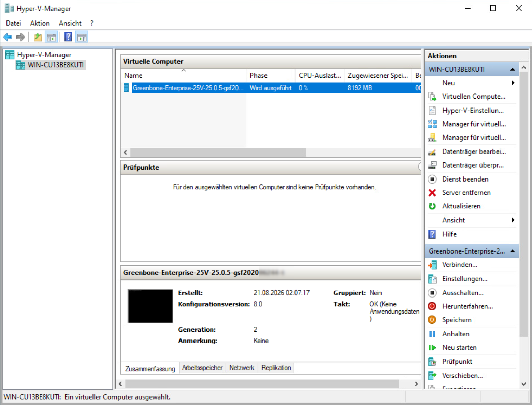Click the Datenträger bearbeiten icon
The width and height of the screenshot is (532, 405).
point(432,151)
